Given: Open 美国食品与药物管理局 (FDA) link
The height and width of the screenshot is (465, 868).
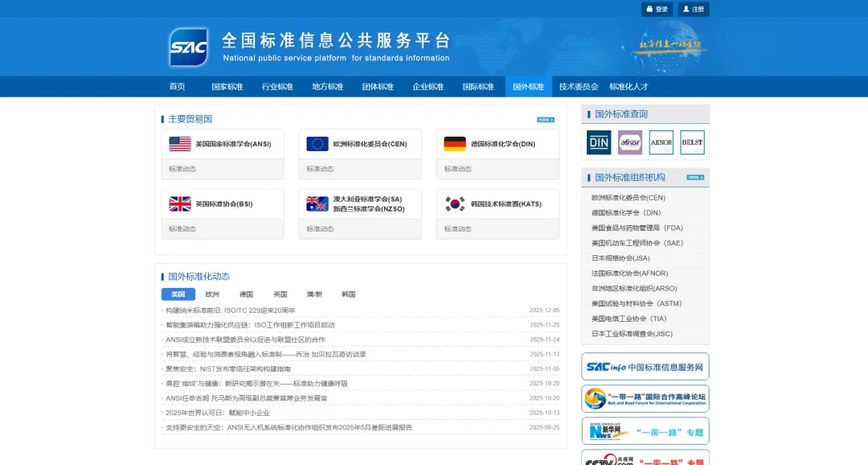Looking at the screenshot, I should click(x=637, y=228).
